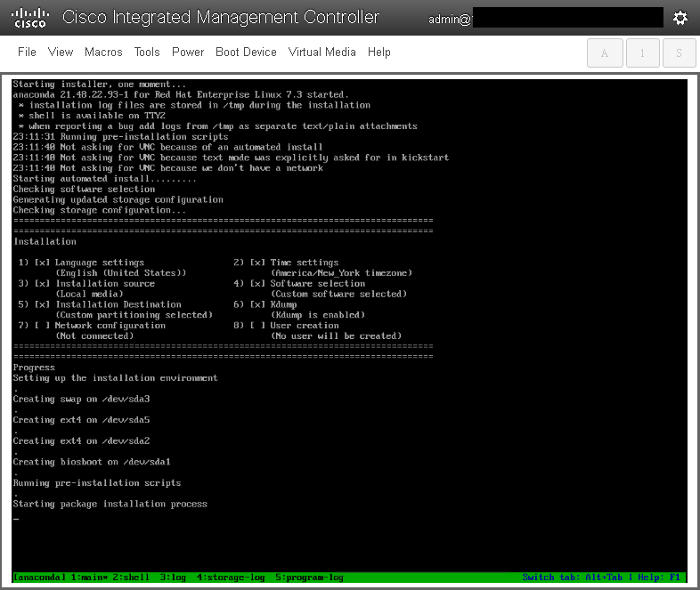Click the Kdump [x] checkbox
The image size is (700, 590).
pyautogui.click(x=257, y=304)
